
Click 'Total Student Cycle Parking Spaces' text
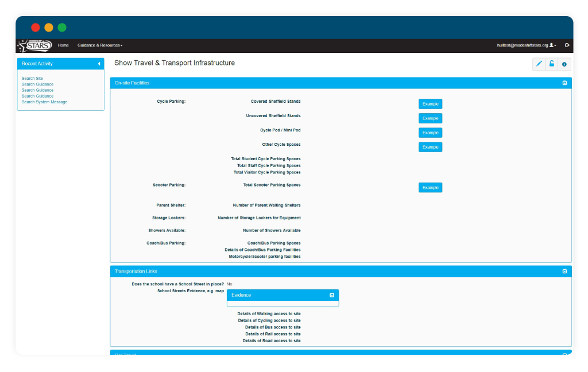tap(266, 159)
